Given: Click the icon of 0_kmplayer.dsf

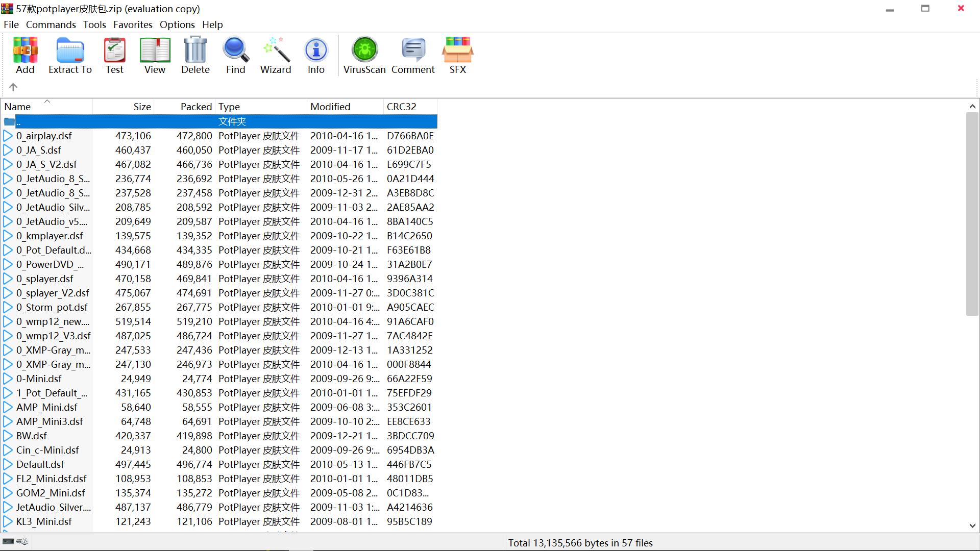Looking at the screenshot, I should 8,236.
